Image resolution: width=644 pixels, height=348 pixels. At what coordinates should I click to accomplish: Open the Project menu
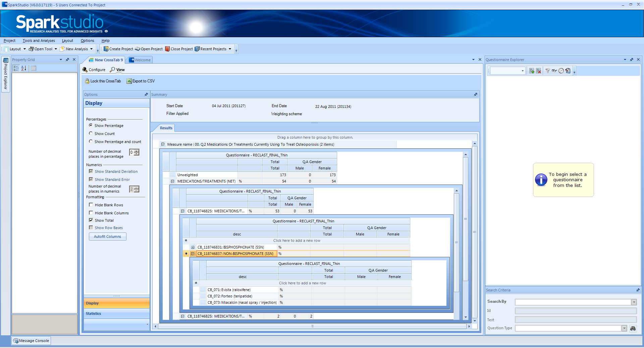pyautogui.click(x=9, y=41)
